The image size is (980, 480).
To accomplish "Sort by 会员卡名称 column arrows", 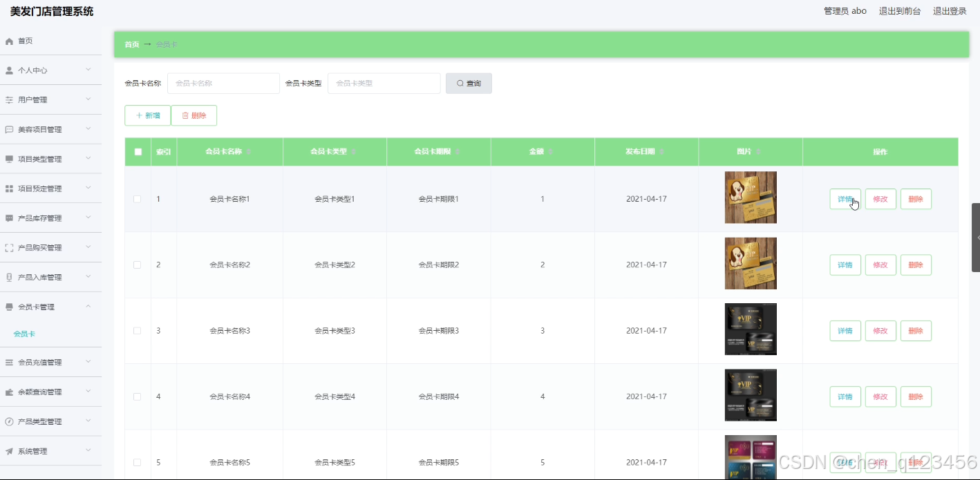I will (x=249, y=152).
